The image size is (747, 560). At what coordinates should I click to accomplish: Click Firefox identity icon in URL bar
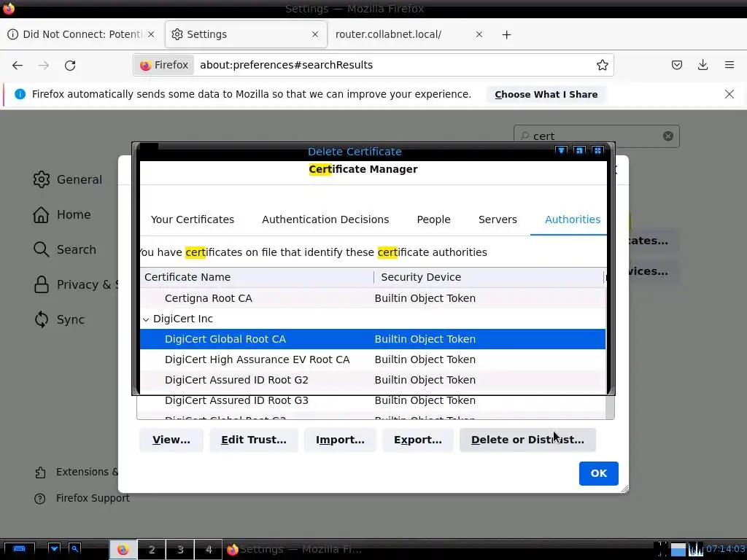click(164, 65)
